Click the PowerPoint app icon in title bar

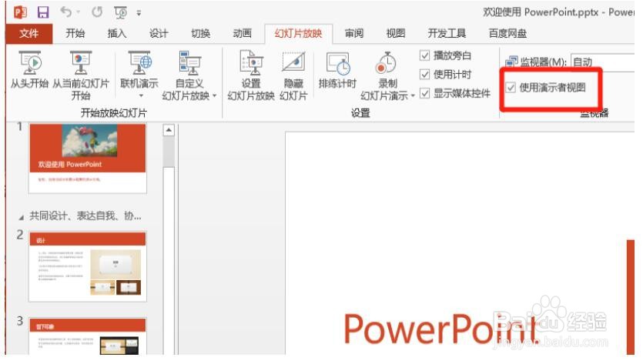[20, 12]
